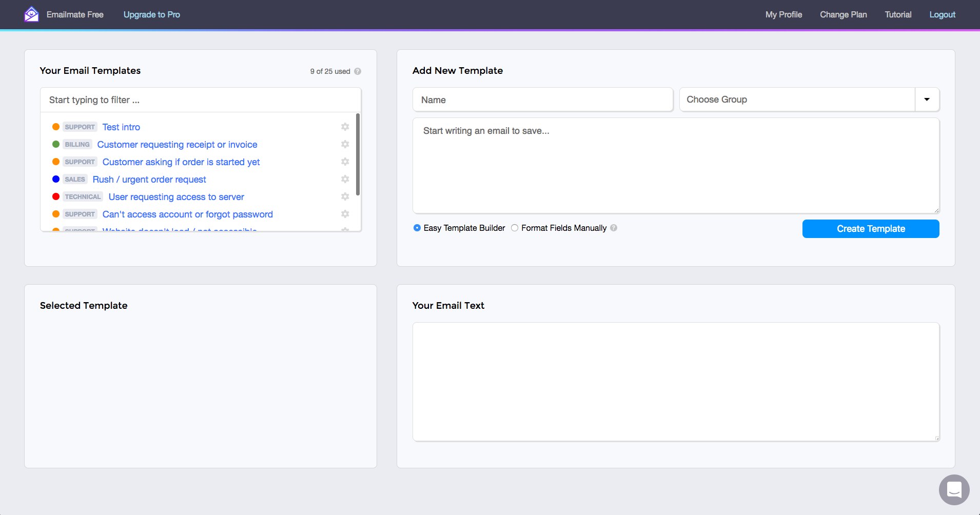Select Format Fields Manually option
980x515 pixels.
[x=515, y=228]
